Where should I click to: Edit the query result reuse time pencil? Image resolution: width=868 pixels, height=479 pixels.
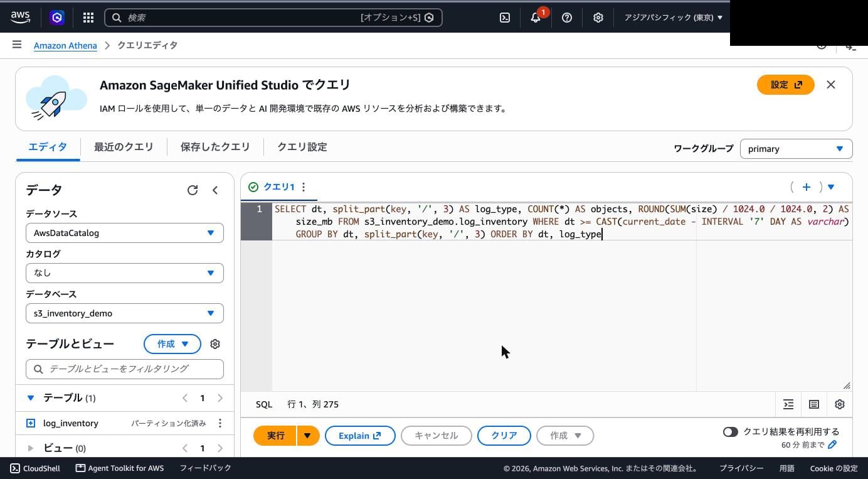(x=832, y=444)
